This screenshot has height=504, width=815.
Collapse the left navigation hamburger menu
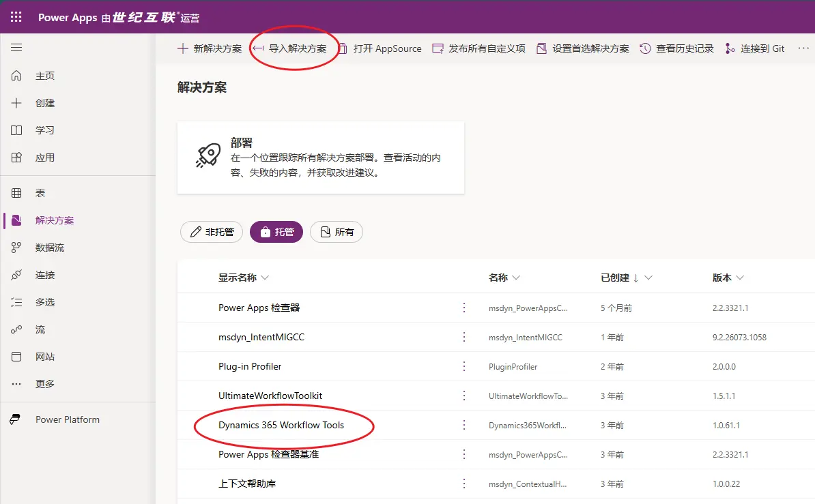(16, 48)
